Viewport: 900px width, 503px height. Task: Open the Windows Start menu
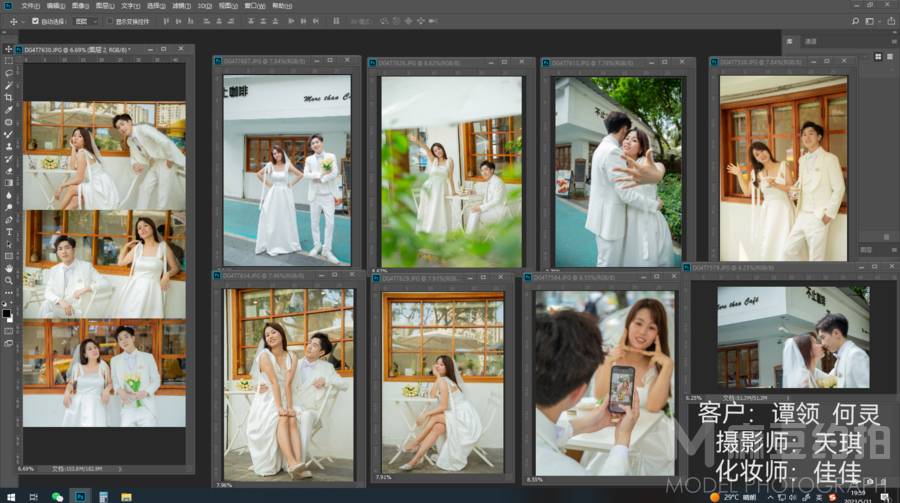click(x=11, y=497)
